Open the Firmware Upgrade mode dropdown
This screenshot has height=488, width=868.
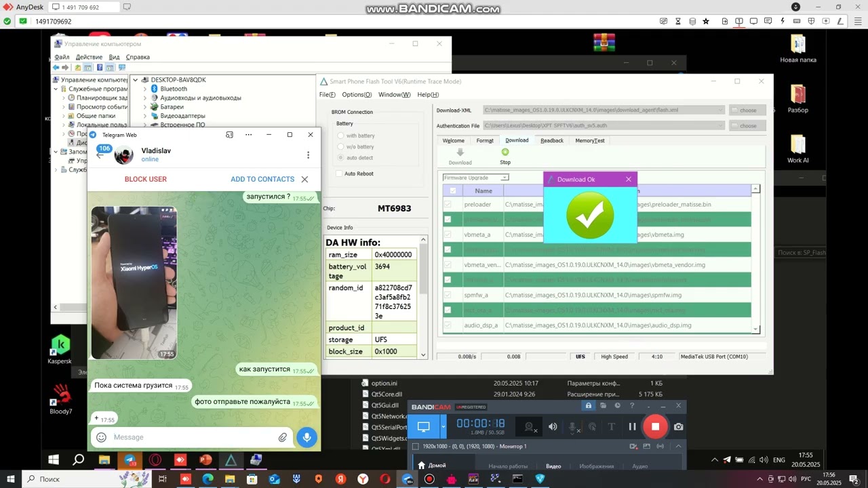(504, 178)
